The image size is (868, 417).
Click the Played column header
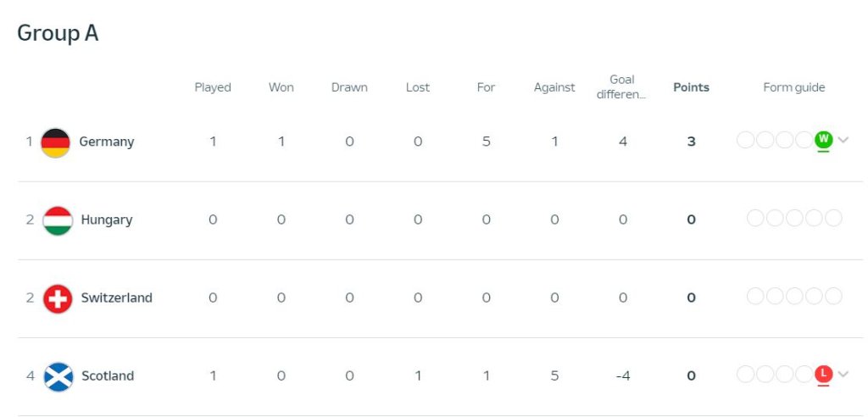pyautogui.click(x=213, y=87)
